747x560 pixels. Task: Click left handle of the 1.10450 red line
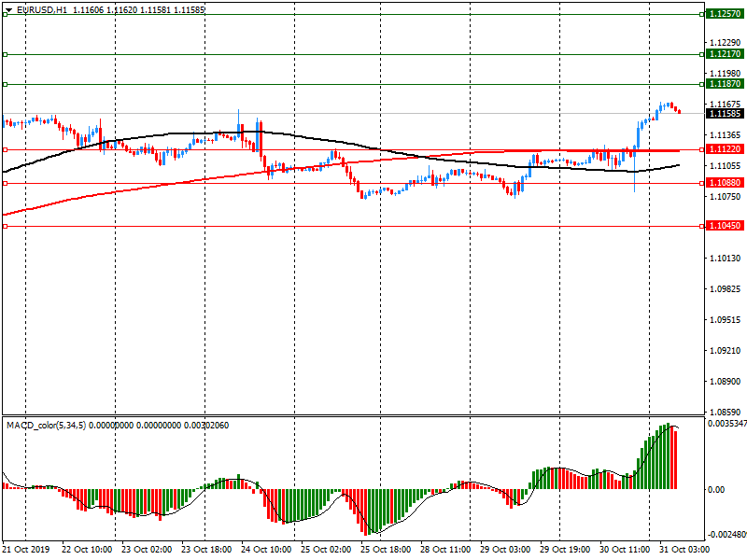click(x=5, y=226)
